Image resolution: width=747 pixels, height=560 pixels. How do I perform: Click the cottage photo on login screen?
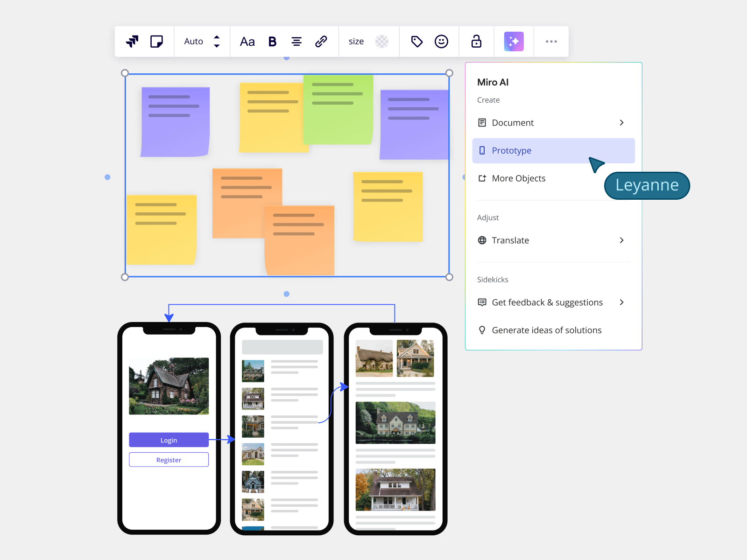click(x=169, y=386)
